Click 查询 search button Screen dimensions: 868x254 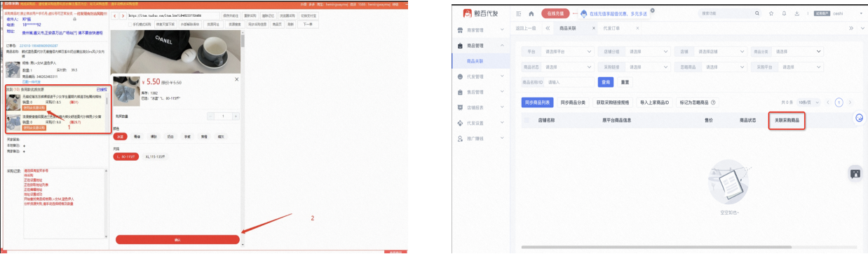606,82
